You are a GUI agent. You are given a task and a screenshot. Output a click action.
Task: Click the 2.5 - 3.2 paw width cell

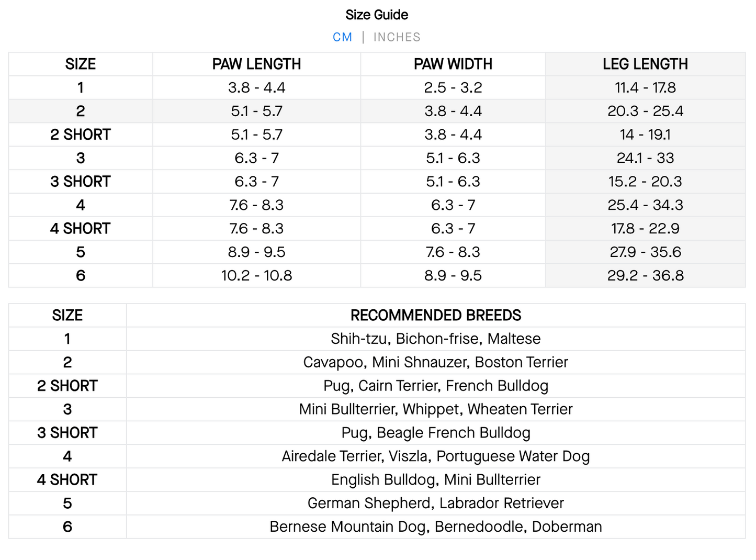(x=453, y=88)
